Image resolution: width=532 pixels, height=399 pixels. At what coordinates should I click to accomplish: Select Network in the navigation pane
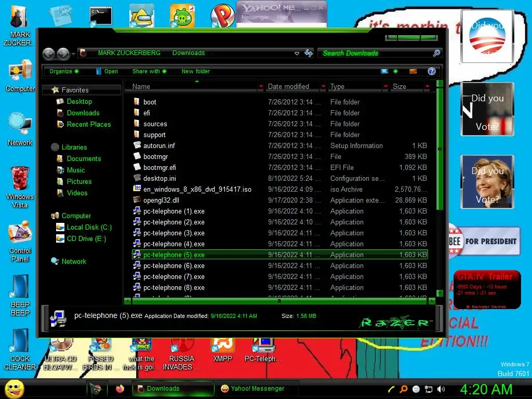point(74,262)
